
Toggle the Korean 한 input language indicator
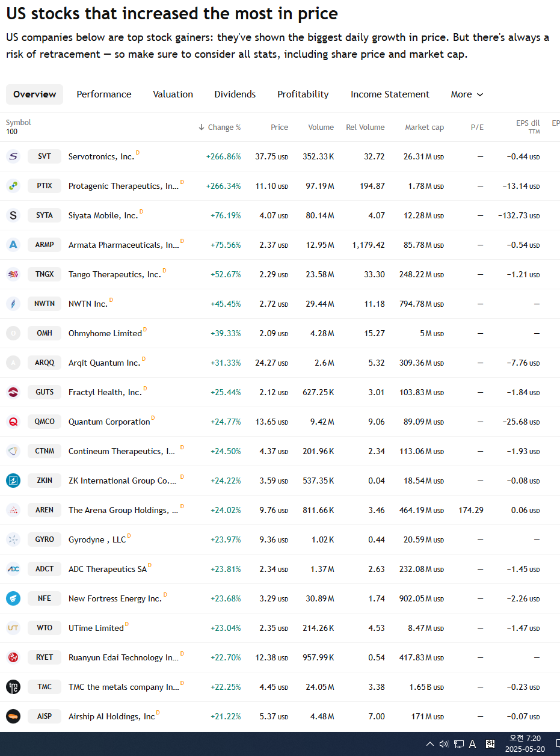(x=490, y=744)
